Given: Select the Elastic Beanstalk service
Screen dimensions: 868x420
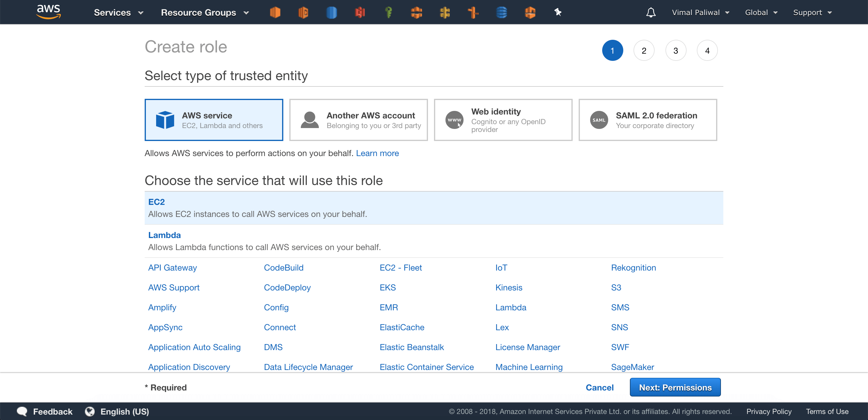Looking at the screenshot, I should click(411, 347).
